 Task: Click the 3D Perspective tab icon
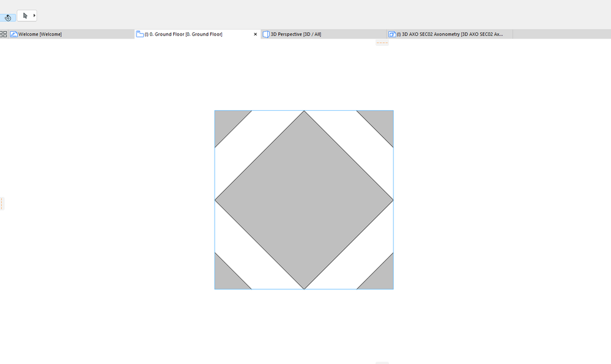(x=266, y=34)
